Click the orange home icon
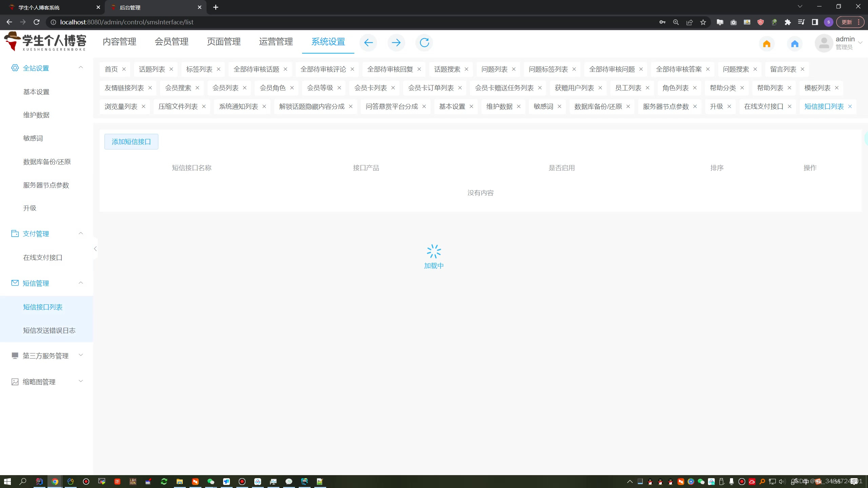Screen dimensions: 868x488 767,44
